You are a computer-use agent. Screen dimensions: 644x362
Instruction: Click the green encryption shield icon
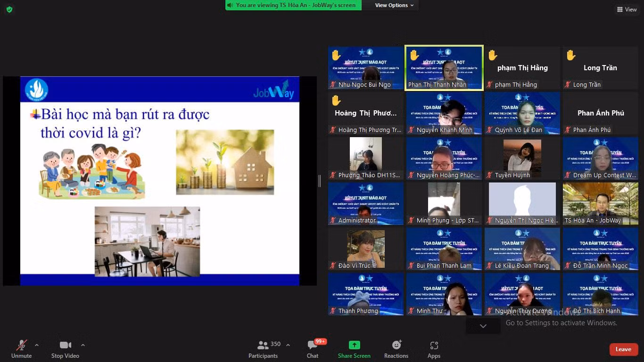click(9, 9)
